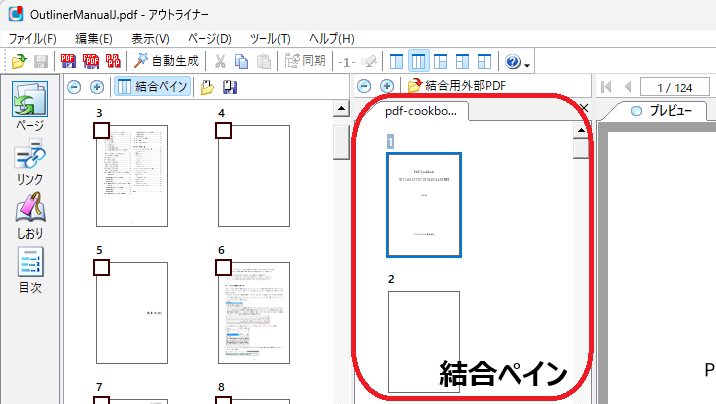Select the 目次 (Table of Contents) sidebar icon

click(29, 270)
